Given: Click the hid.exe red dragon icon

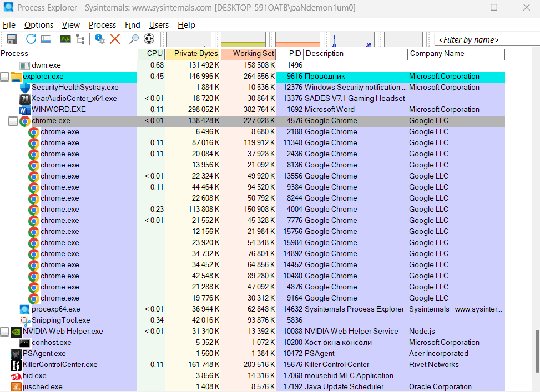Looking at the screenshot, I should click(16, 376).
